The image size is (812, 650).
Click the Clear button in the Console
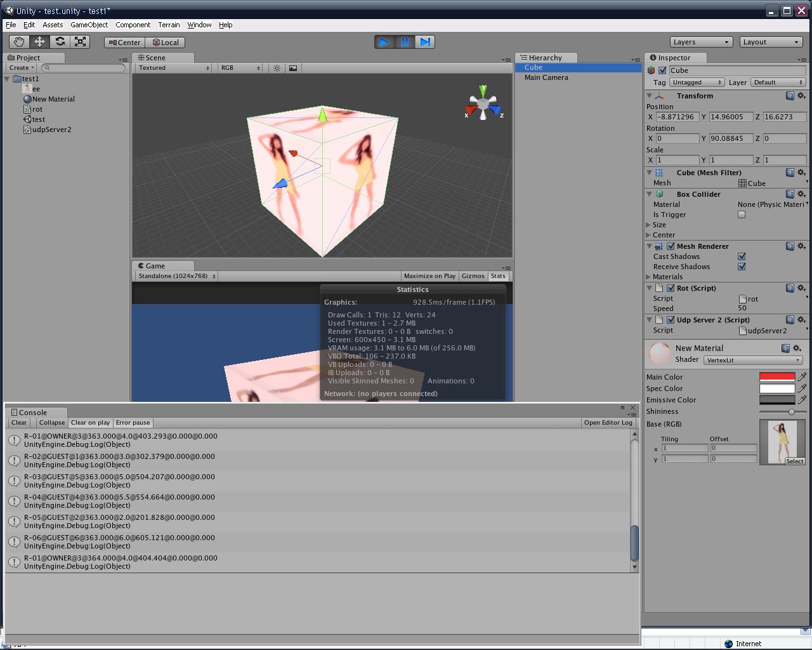pyautogui.click(x=18, y=422)
